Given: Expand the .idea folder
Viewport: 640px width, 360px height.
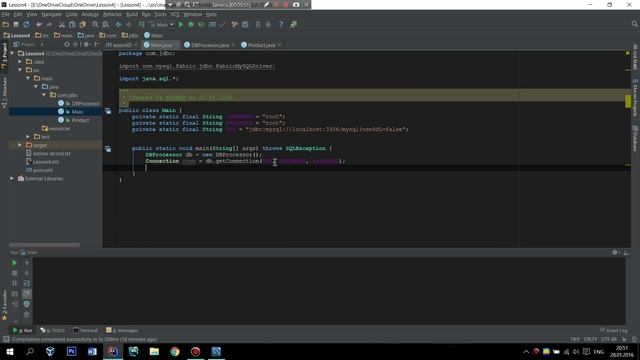Looking at the screenshot, I should pos(20,62).
